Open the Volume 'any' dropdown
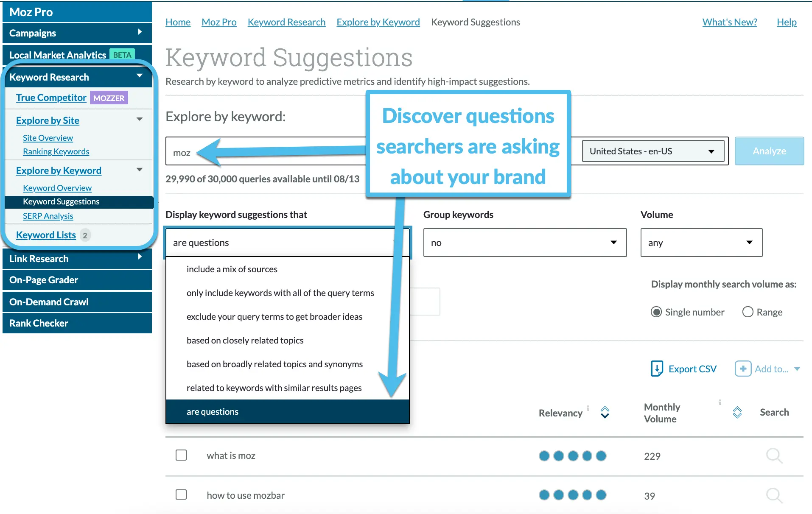The image size is (812, 514). [700, 243]
